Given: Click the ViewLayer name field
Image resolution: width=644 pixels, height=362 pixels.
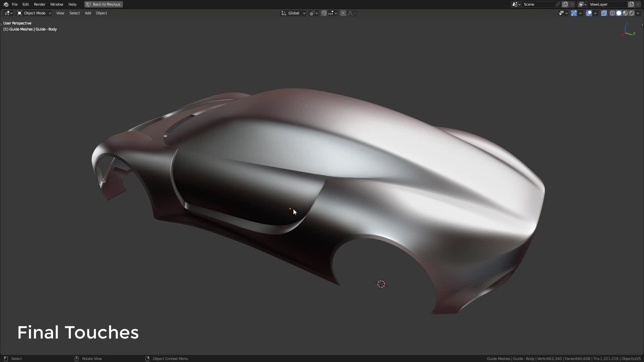Looking at the screenshot, I should point(608,4).
